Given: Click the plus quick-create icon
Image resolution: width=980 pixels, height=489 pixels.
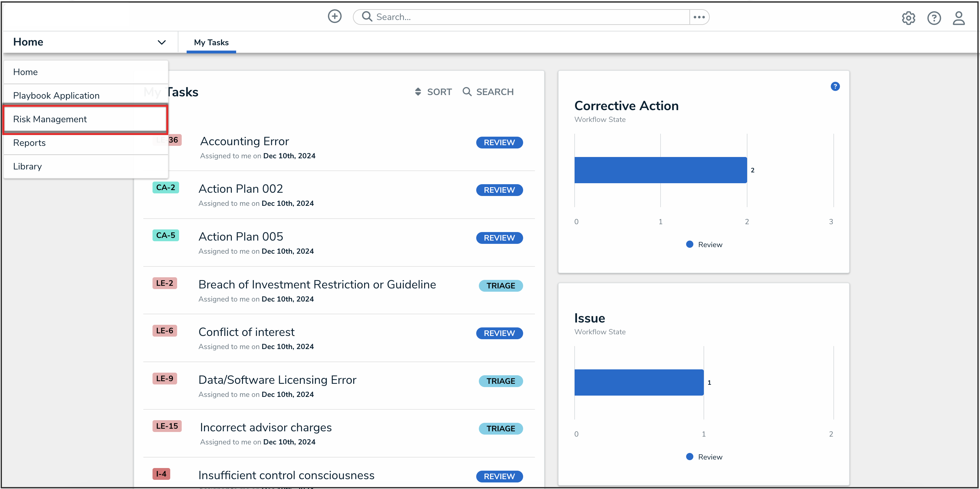Looking at the screenshot, I should [335, 17].
